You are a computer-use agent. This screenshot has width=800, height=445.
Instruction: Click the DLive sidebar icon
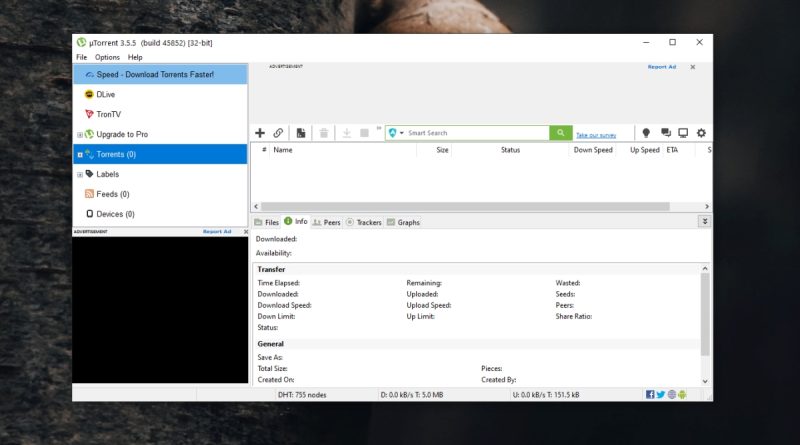[89, 94]
